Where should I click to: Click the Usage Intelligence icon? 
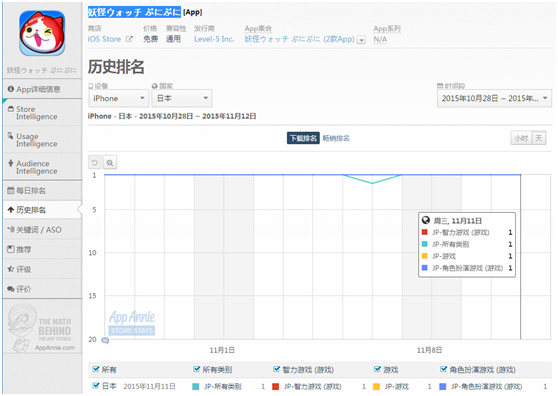[11, 135]
